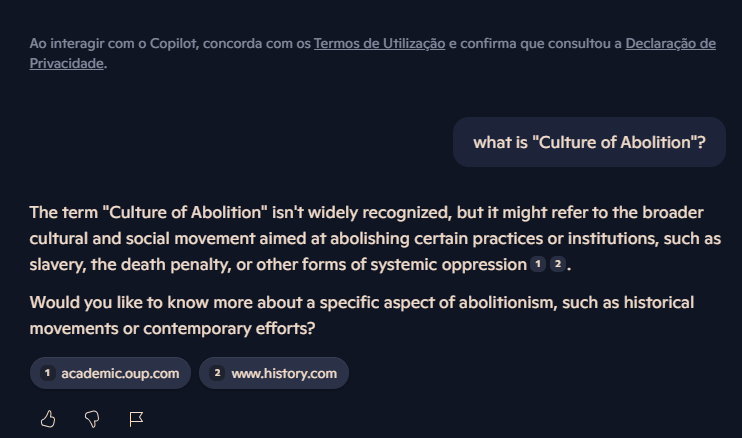Screen dimensions: 742x438
Task: Click the thumbs down dislike icon
Action: [92, 419]
